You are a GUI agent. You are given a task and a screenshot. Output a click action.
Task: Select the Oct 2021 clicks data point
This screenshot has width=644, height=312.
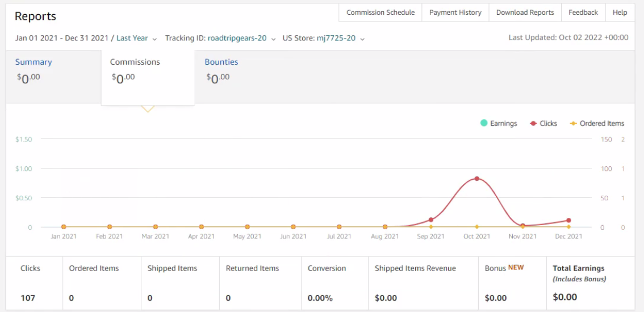coord(477,179)
